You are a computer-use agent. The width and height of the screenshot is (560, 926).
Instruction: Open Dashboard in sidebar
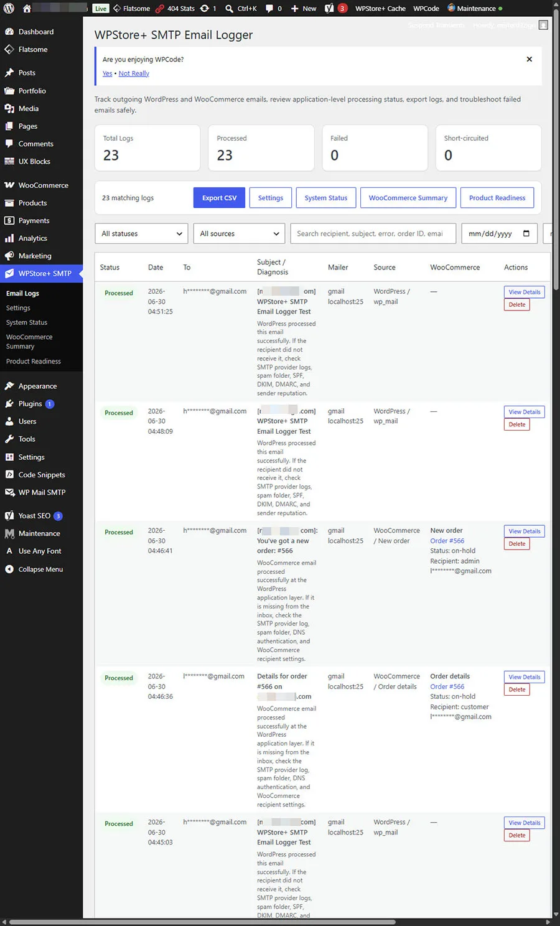coord(35,32)
